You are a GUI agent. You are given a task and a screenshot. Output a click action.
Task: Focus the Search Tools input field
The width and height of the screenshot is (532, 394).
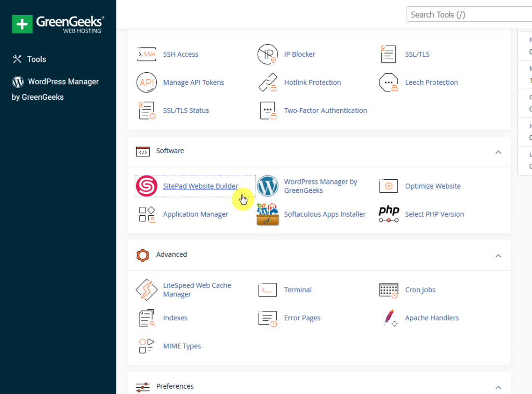[x=469, y=15]
